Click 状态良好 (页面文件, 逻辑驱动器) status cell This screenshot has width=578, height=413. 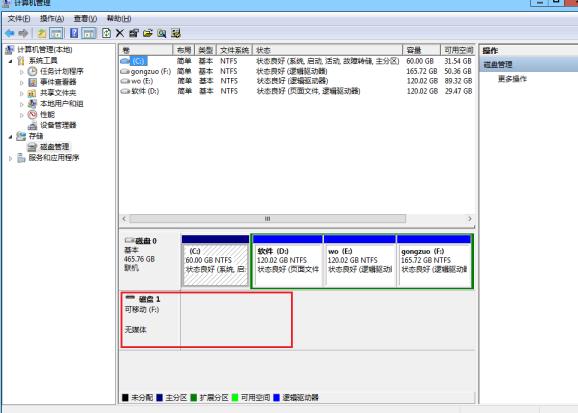[x=308, y=91]
